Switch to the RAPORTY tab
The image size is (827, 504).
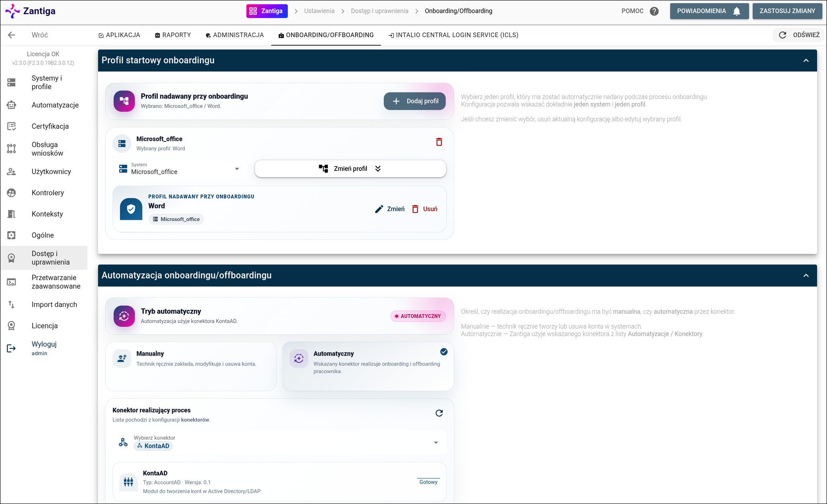tap(173, 35)
